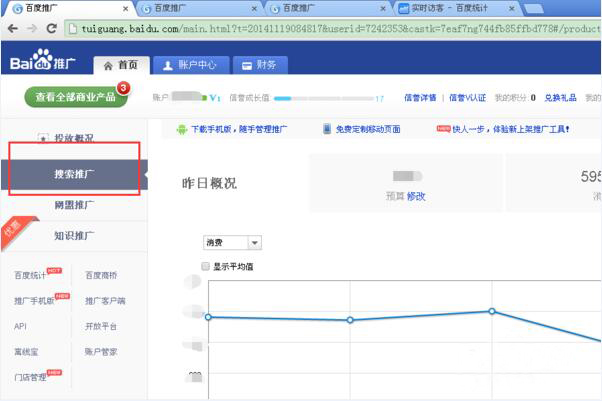Click the page icon in address bar
The image size is (602, 401).
73,29
